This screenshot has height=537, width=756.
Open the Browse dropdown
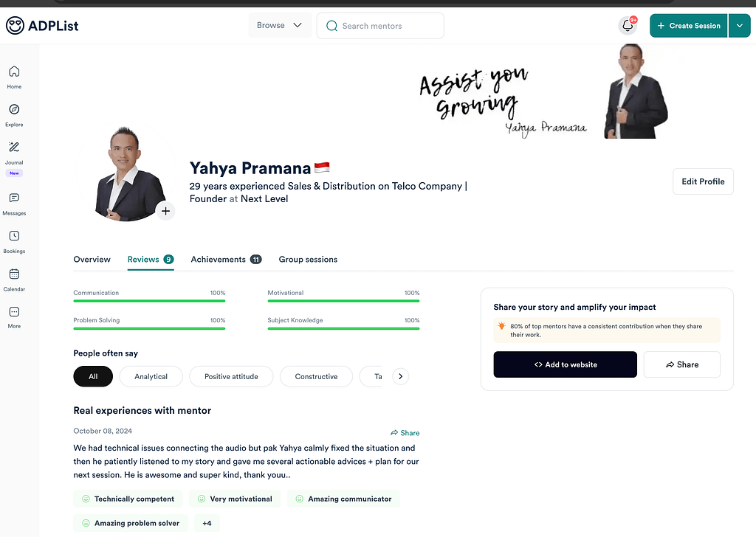tap(280, 26)
